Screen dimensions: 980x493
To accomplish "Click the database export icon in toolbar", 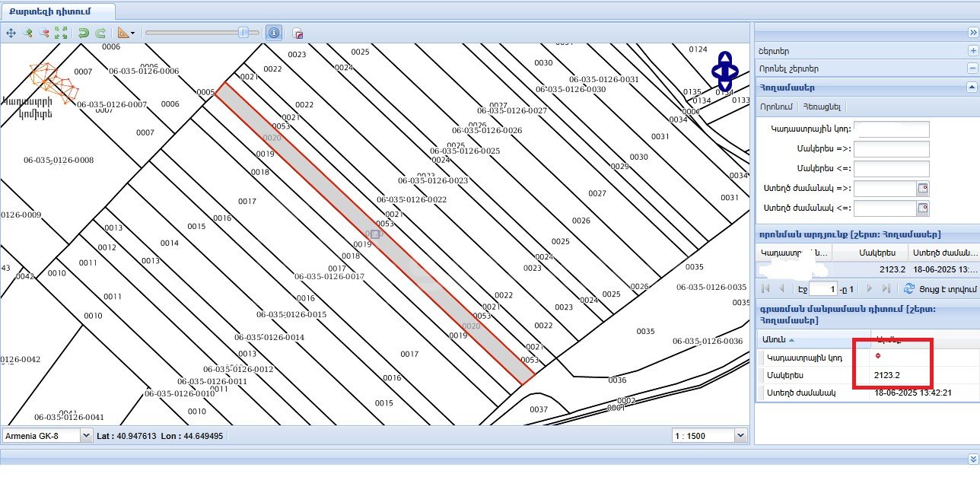I will pyautogui.click(x=297, y=33).
